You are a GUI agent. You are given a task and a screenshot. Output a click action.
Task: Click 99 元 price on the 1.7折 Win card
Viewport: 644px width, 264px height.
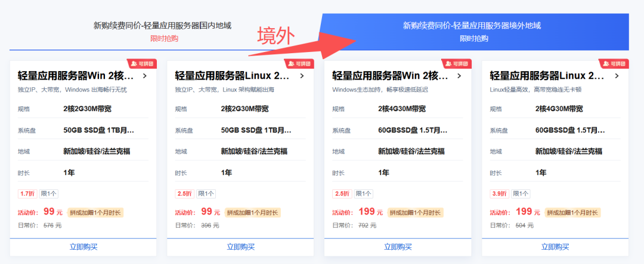[x=53, y=212]
